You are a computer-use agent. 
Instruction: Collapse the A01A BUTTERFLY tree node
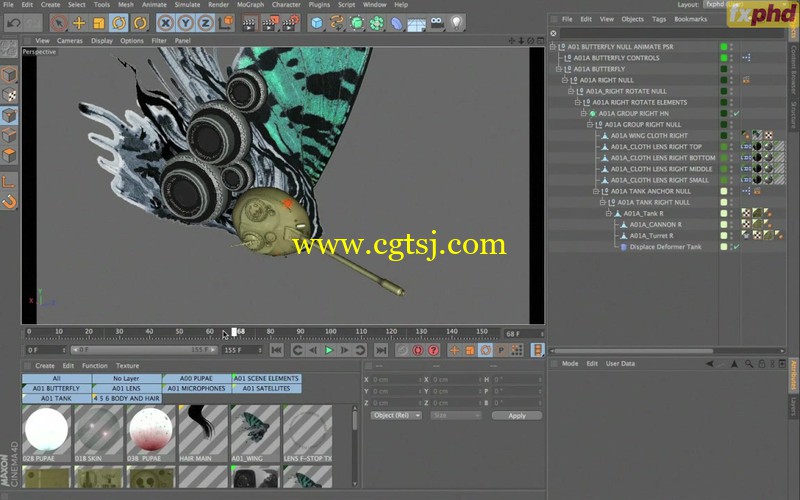point(559,69)
